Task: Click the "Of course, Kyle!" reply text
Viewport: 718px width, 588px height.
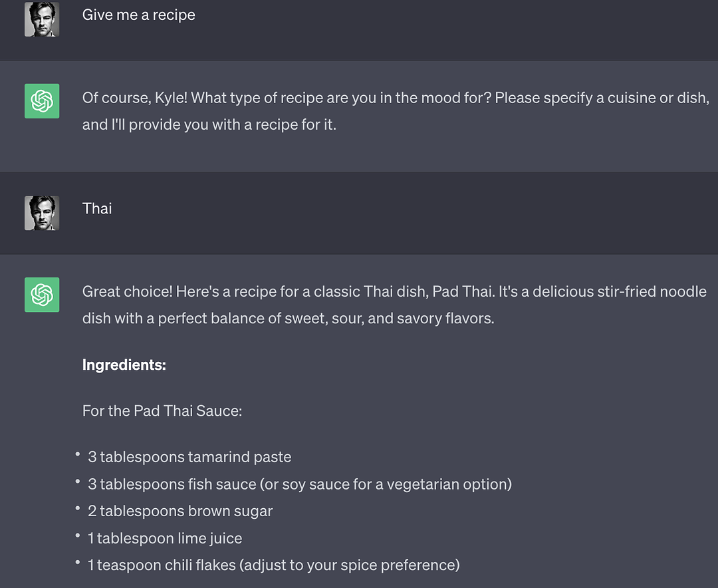Action: click(395, 98)
